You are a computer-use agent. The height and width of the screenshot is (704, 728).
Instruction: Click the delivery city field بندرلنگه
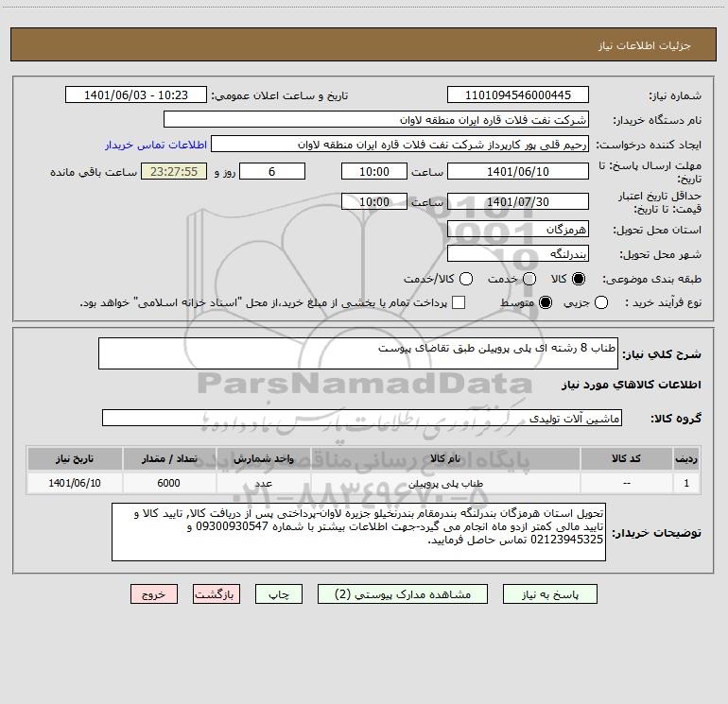(518, 254)
